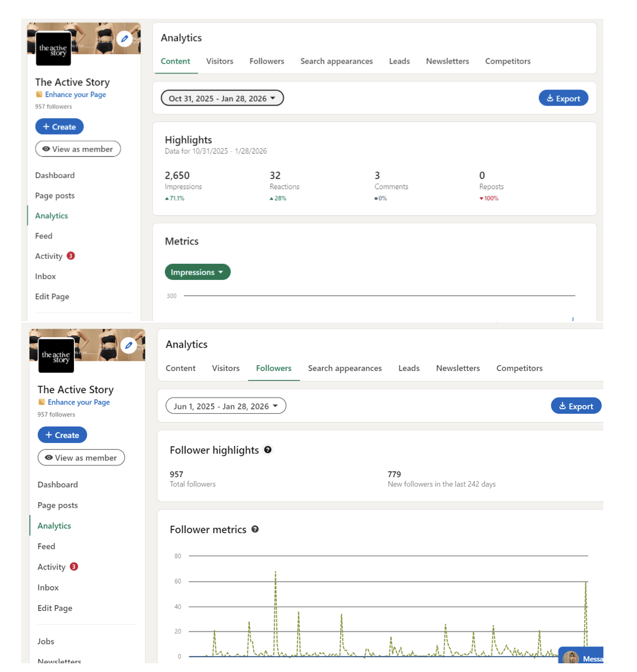The height and width of the screenshot is (672, 637).
Task: Click The Active Story logo in the bottom panel
Action: pyautogui.click(x=56, y=356)
